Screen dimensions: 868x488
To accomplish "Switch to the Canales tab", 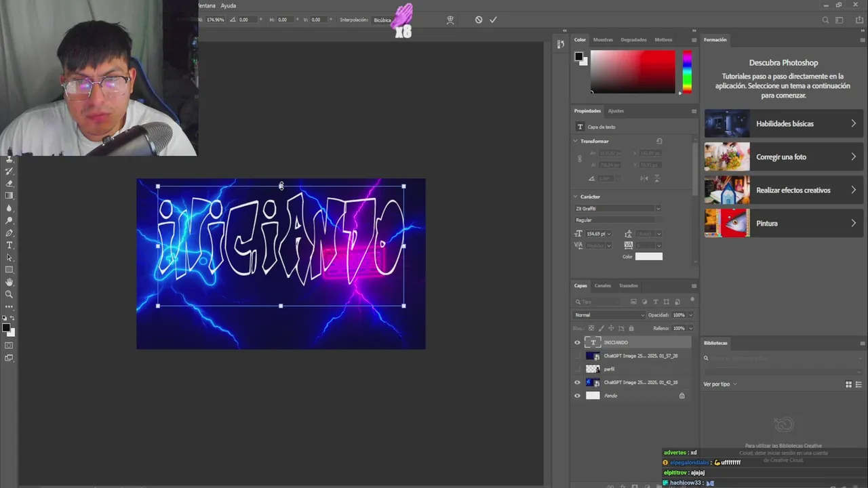I will 603,285.
